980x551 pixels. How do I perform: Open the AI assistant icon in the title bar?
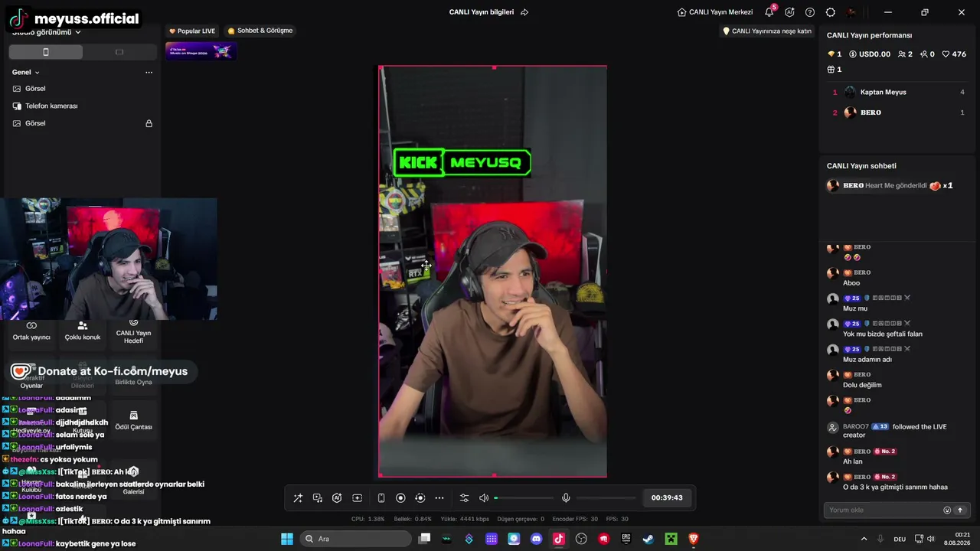point(789,12)
